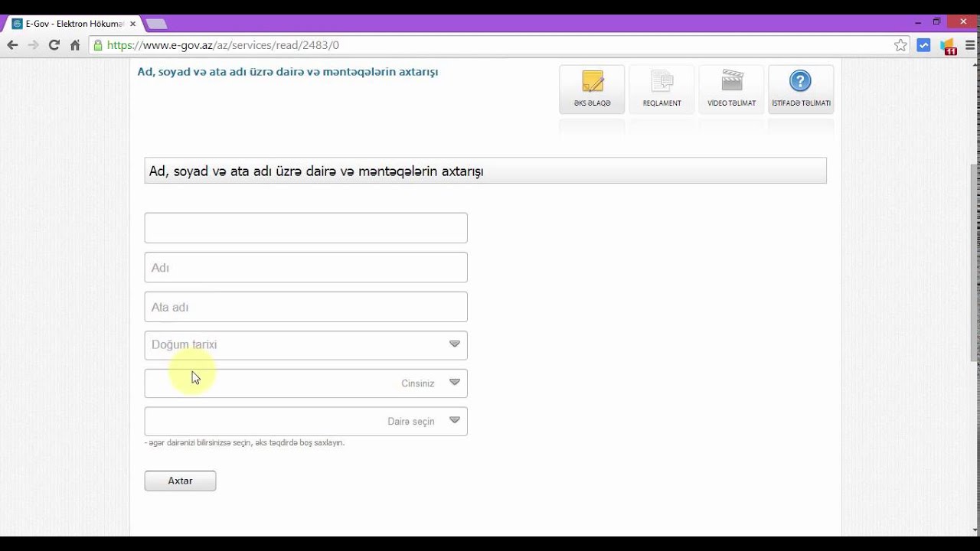Image resolution: width=980 pixels, height=551 pixels.
Task: Minimize the browser window
Action: (x=917, y=21)
